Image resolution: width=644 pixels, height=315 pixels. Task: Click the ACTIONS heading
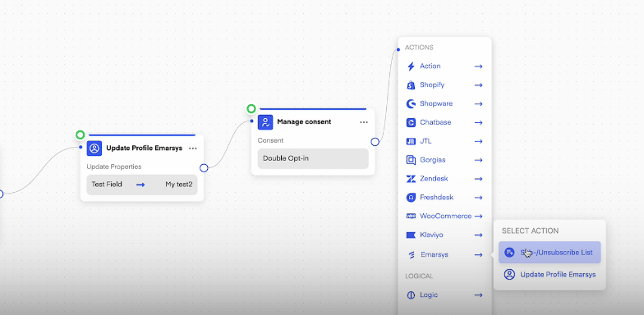419,48
